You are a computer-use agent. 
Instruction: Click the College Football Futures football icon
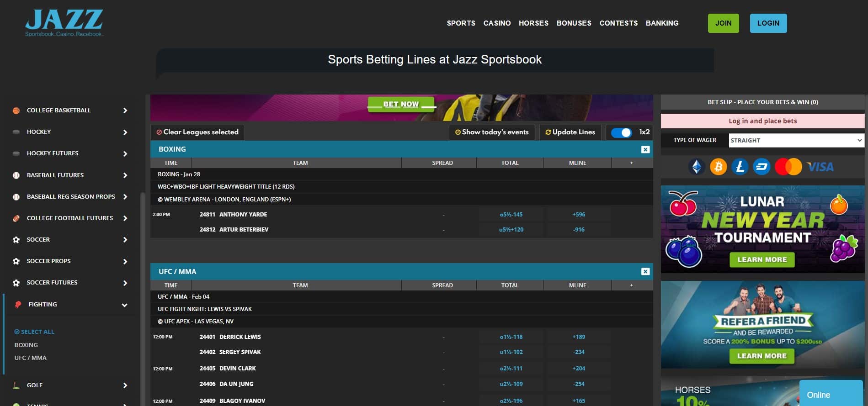coord(16,218)
